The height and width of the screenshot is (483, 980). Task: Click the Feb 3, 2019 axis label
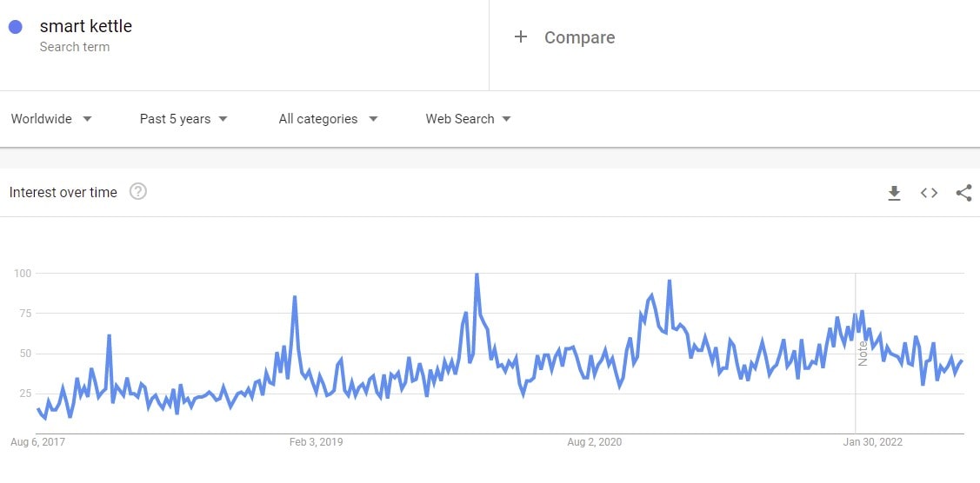click(x=316, y=442)
